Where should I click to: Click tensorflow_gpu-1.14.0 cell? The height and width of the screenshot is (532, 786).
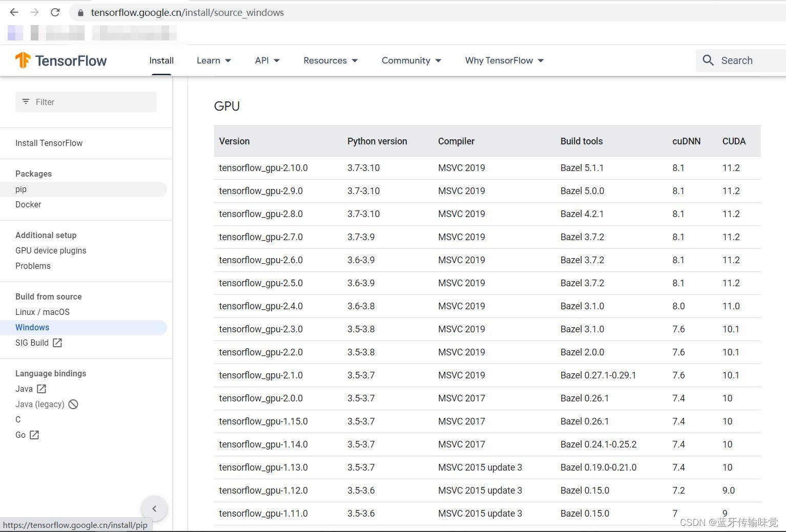(x=263, y=444)
